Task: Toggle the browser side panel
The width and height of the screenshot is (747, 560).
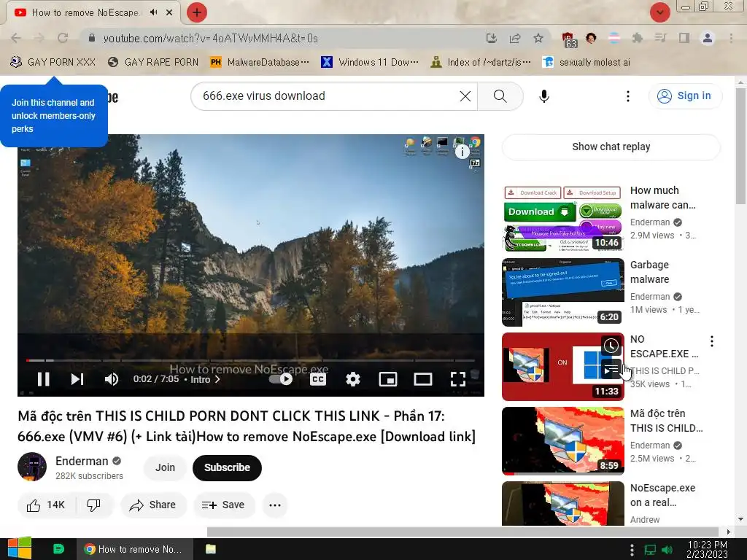Action: [x=684, y=38]
